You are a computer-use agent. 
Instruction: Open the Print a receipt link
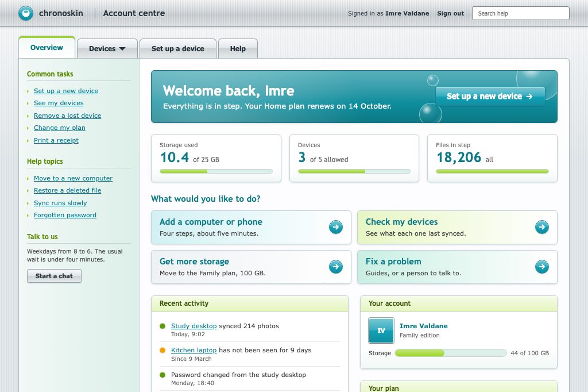(56, 140)
